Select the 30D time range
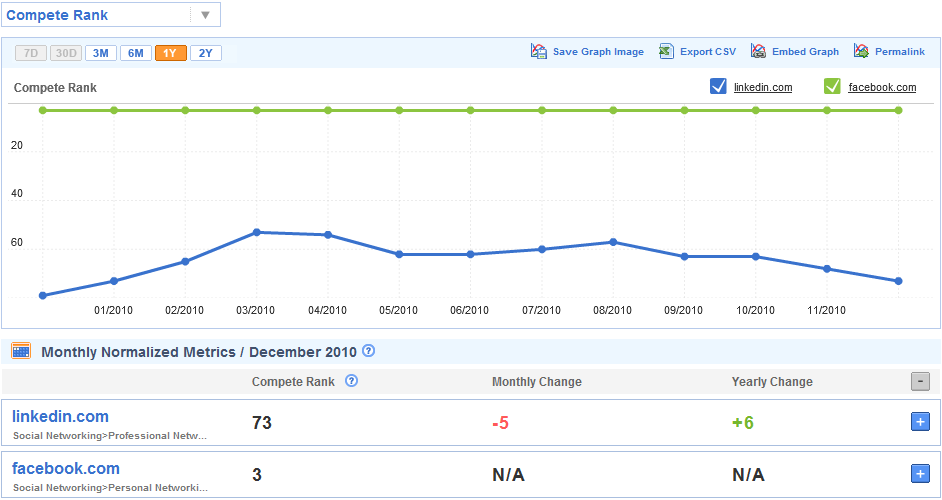The image size is (942, 500). pos(65,53)
